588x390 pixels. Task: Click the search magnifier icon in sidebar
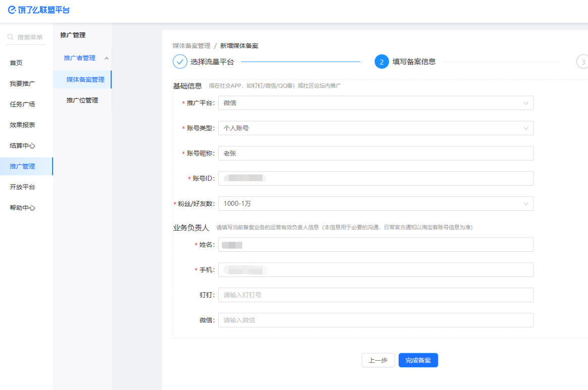click(x=11, y=37)
